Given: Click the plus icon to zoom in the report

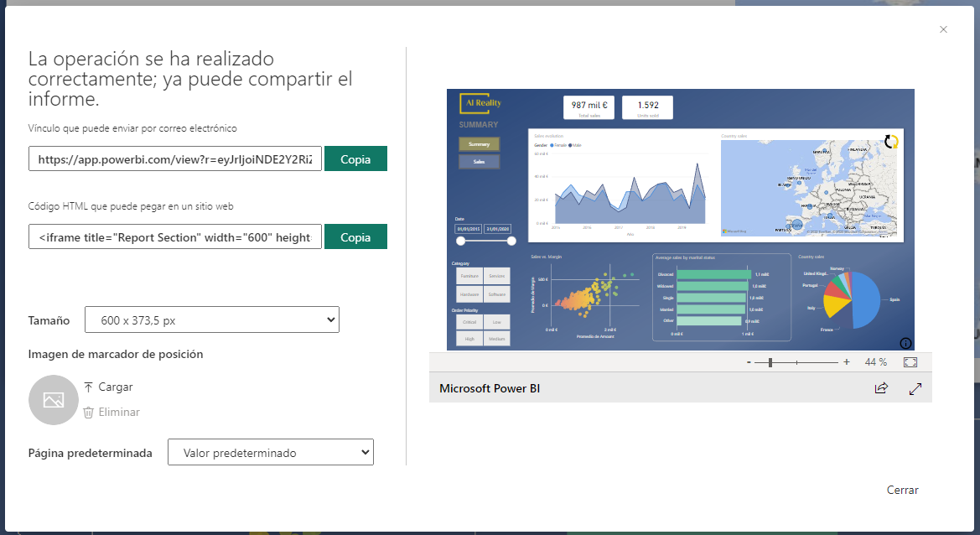Looking at the screenshot, I should coord(847,362).
